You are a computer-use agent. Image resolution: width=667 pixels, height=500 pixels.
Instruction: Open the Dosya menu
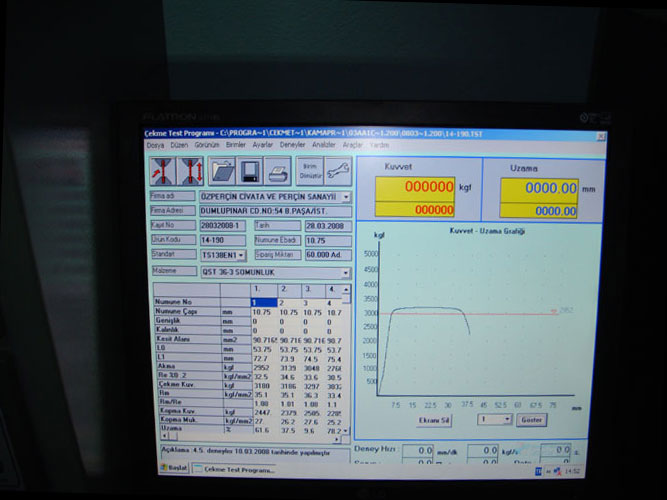155,145
